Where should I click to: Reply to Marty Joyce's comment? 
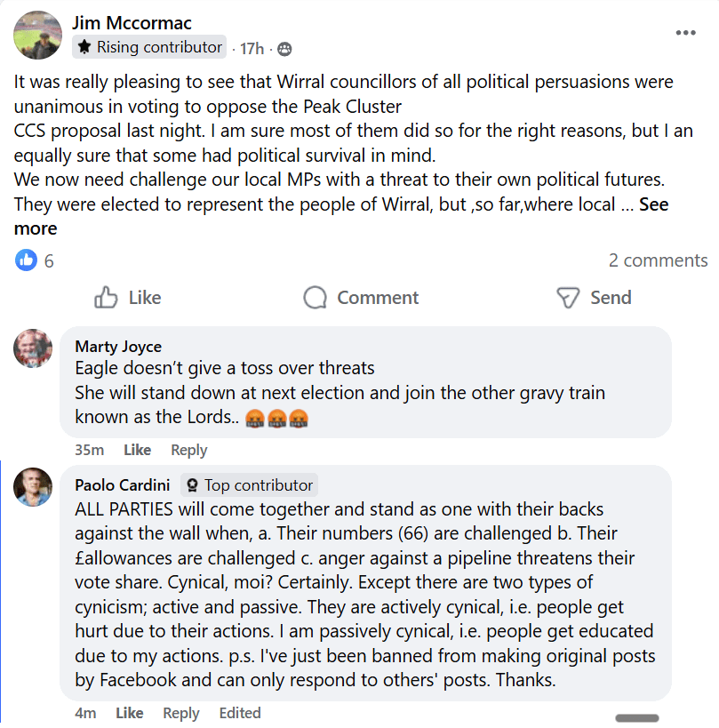[188, 450]
